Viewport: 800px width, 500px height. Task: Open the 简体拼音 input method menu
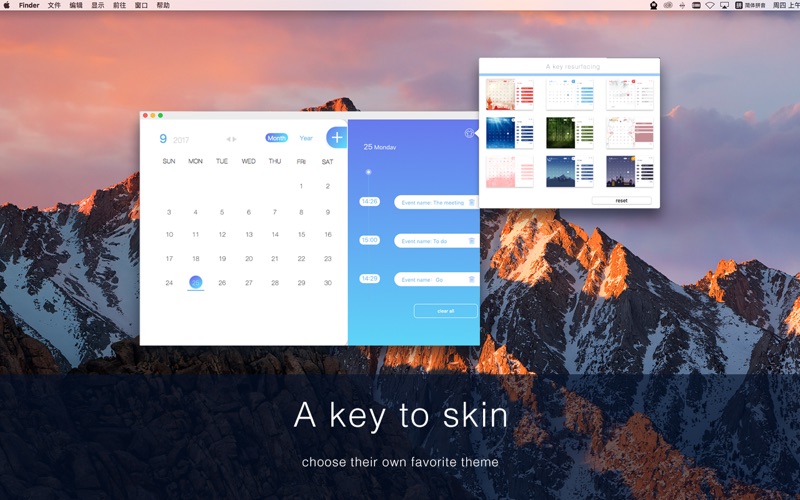[x=750, y=5]
